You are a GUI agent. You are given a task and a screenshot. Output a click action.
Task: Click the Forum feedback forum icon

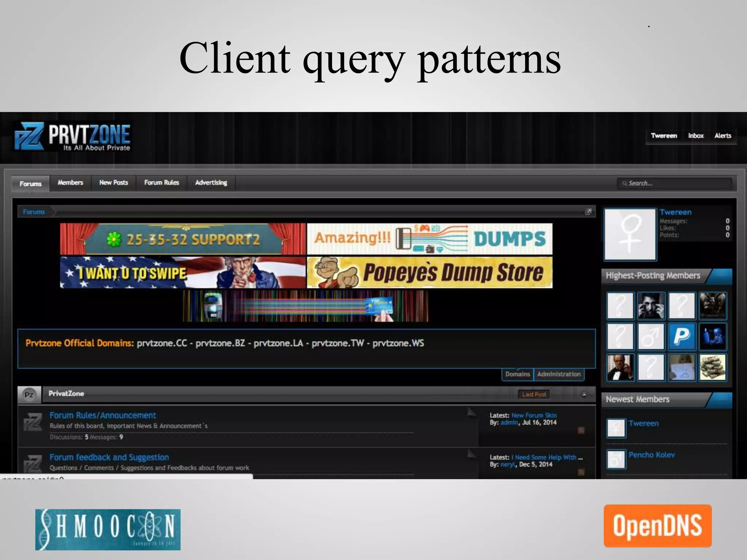[x=33, y=464]
